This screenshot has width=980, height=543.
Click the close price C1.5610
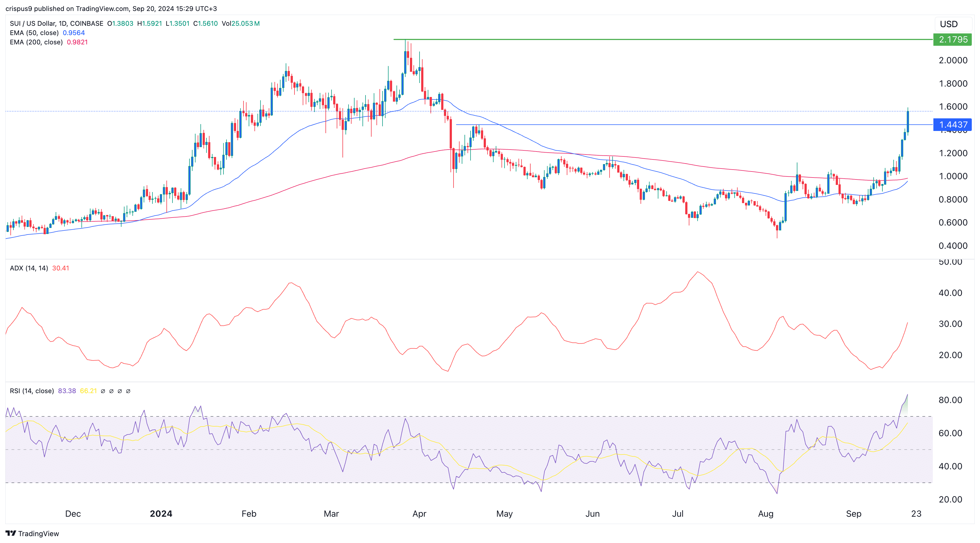click(205, 23)
